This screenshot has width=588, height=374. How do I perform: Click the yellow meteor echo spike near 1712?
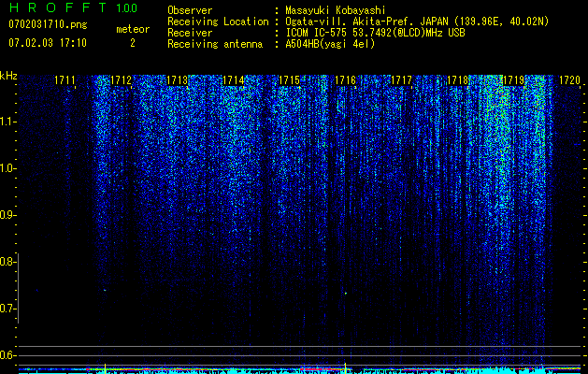[x=106, y=368]
